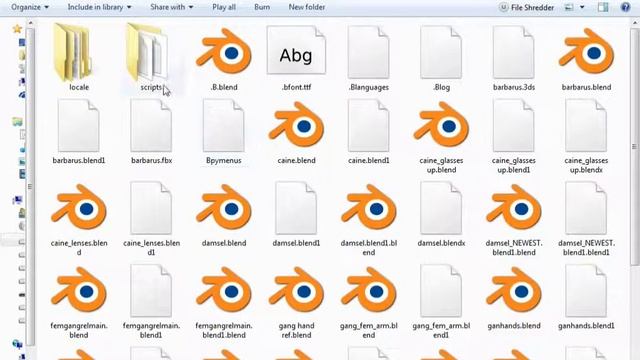Screen dimensions: 640x360
Task: Open the scripts folder
Action: tap(151, 57)
